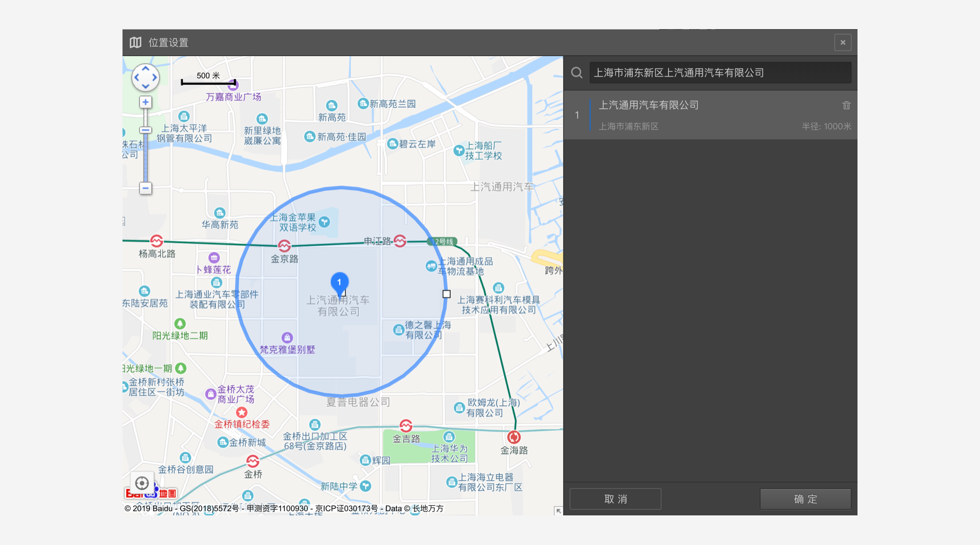Click the 上海赛科利汽车模具 company icon
This screenshot has height=545, width=980.
coord(499,288)
